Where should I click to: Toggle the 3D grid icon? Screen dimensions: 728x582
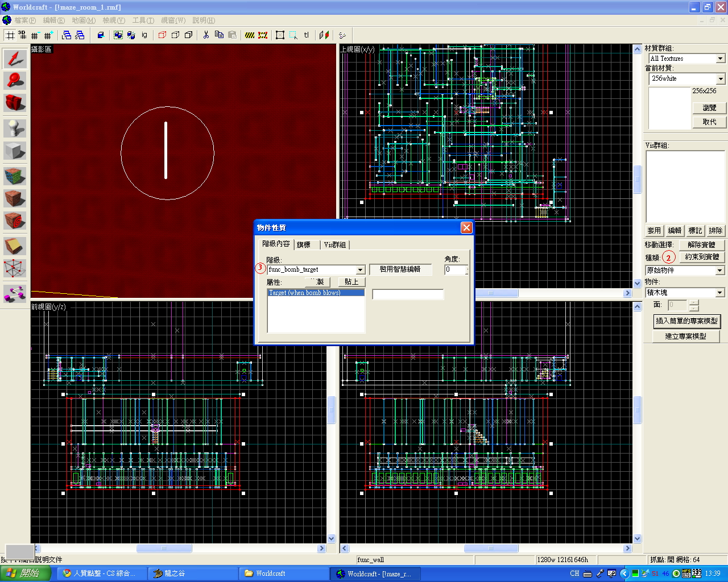[x=23, y=35]
